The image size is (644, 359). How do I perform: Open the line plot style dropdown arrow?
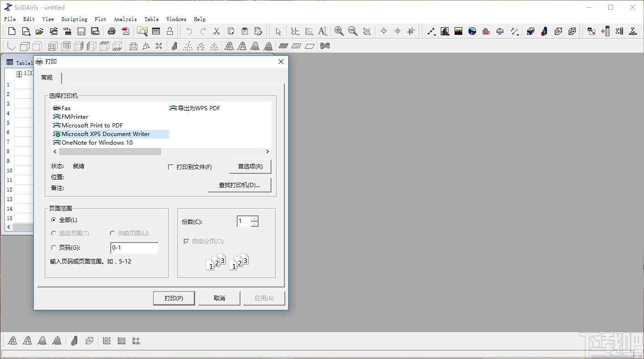point(435,34)
